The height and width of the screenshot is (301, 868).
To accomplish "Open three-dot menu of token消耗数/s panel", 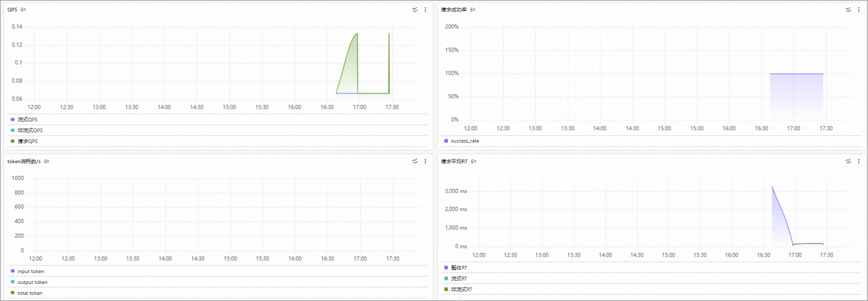I will pyautogui.click(x=425, y=161).
